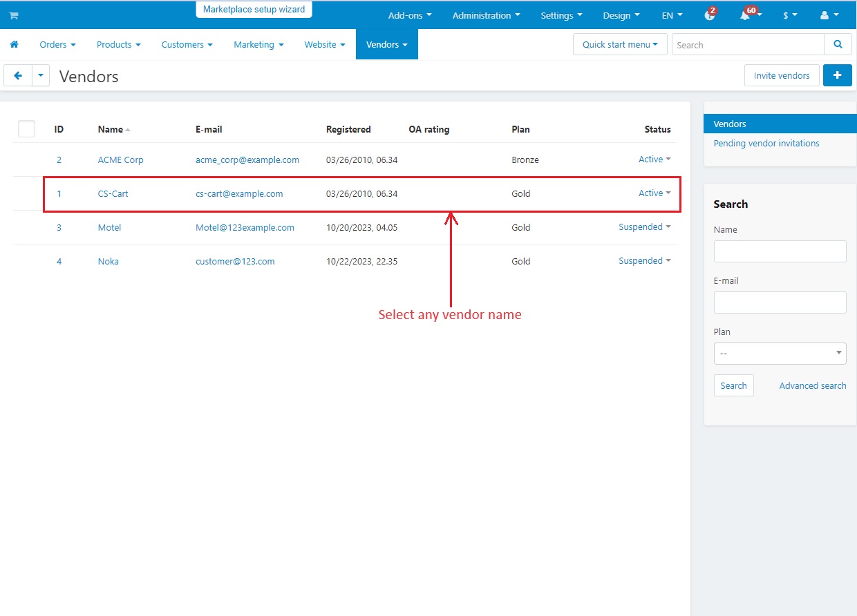Select the EN language switcher

pyautogui.click(x=671, y=15)
